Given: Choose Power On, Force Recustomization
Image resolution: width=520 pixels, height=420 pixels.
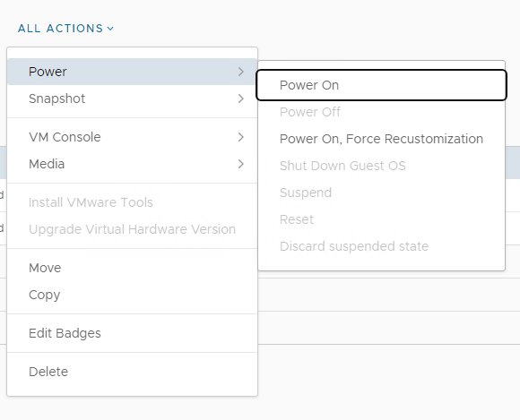Looking at the screenshot, I should (x=381, y=139).
